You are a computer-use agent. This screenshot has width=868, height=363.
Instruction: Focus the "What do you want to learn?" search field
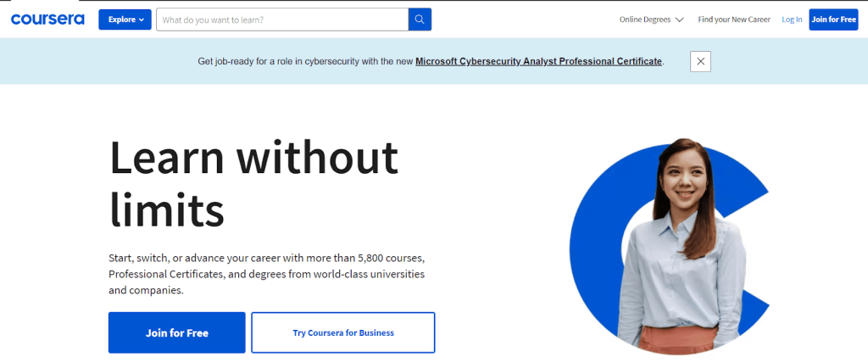coord(282,20)
